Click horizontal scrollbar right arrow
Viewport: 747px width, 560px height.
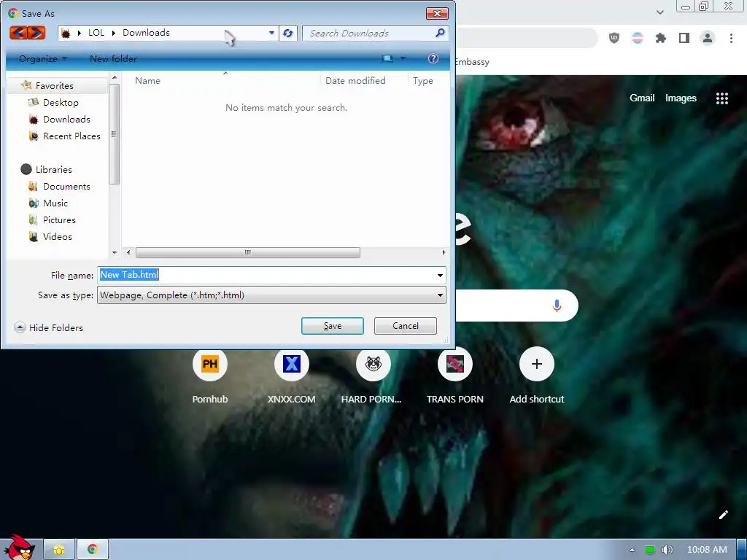[444, 252]
